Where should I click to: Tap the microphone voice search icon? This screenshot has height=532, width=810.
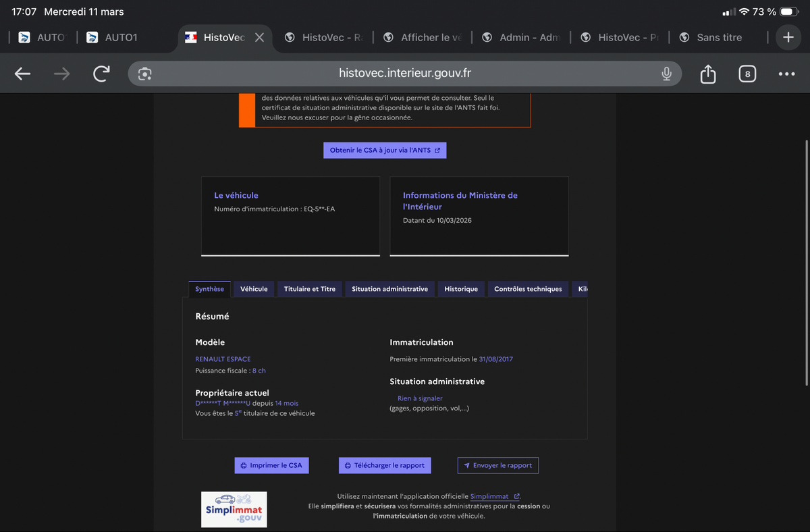pyautogui.click(x=666, y=73)
